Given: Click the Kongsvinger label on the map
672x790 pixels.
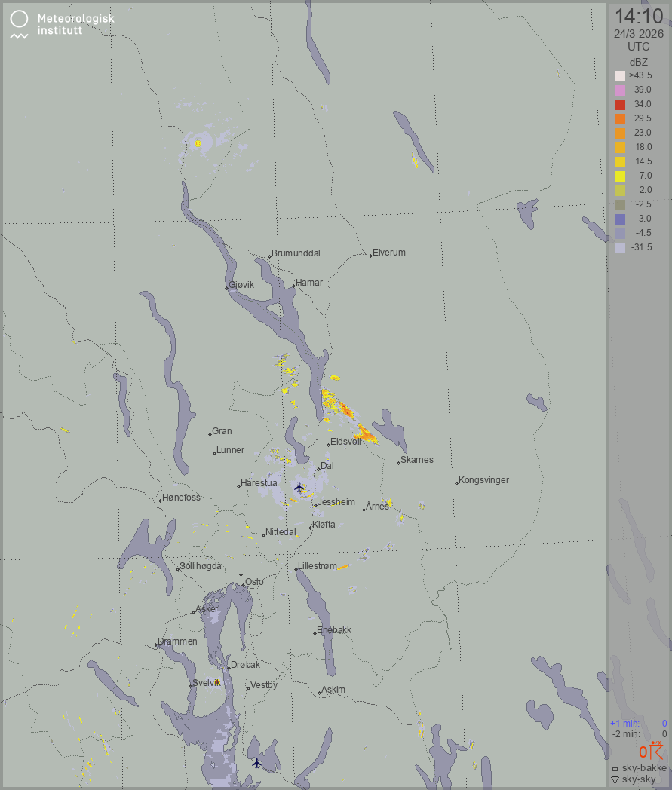Looking at the screenshot, I should [484, 480].
